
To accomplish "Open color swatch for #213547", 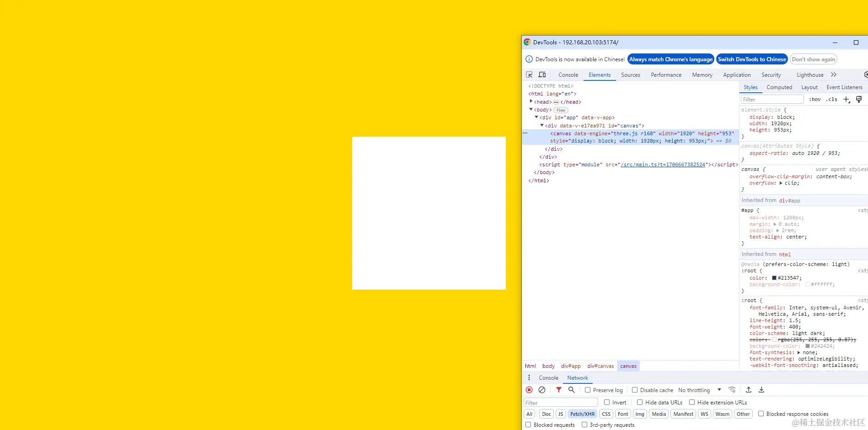I will [x=774, y=278].
